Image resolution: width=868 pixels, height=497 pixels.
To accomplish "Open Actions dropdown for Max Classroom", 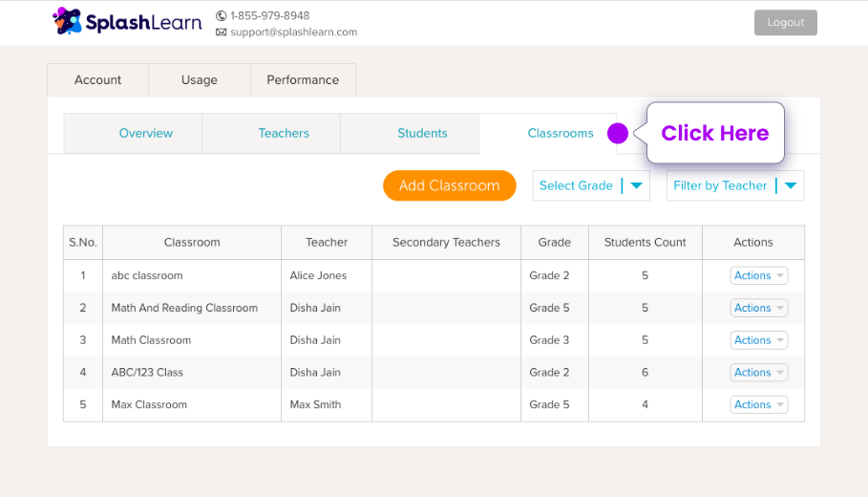I will click(758, 404).
